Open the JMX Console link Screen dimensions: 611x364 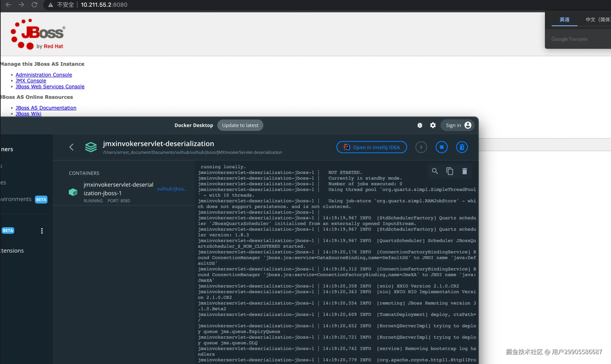point(31,81)
